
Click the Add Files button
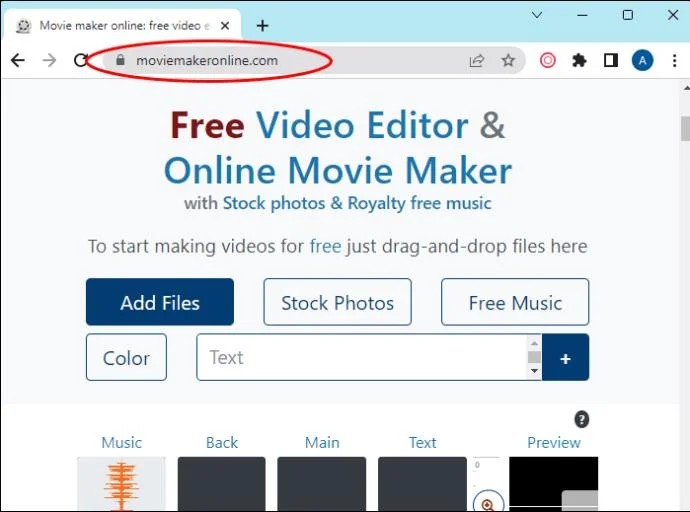click(160, 302)
